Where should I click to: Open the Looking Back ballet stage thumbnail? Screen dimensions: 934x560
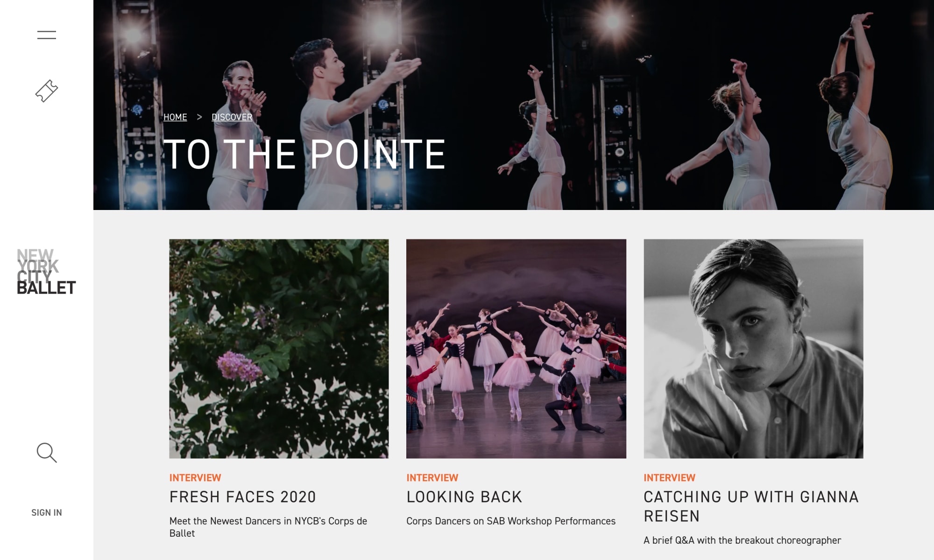pyautogui.click(x=516, y=349)
